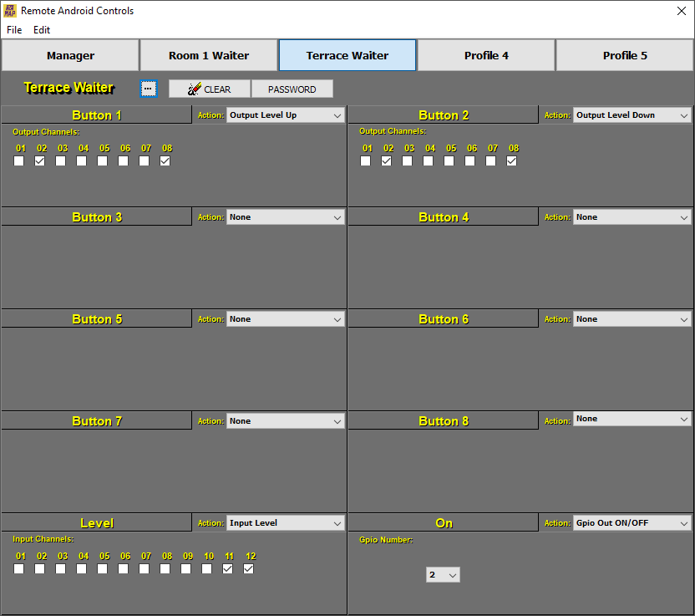Switch to the Manager tab
695x616 pixels.
[70, 55]
